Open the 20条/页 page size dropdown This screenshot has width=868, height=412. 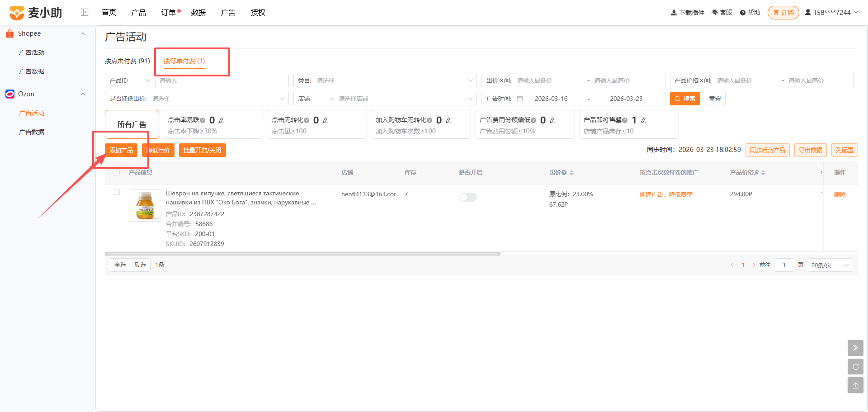(830, 265)
